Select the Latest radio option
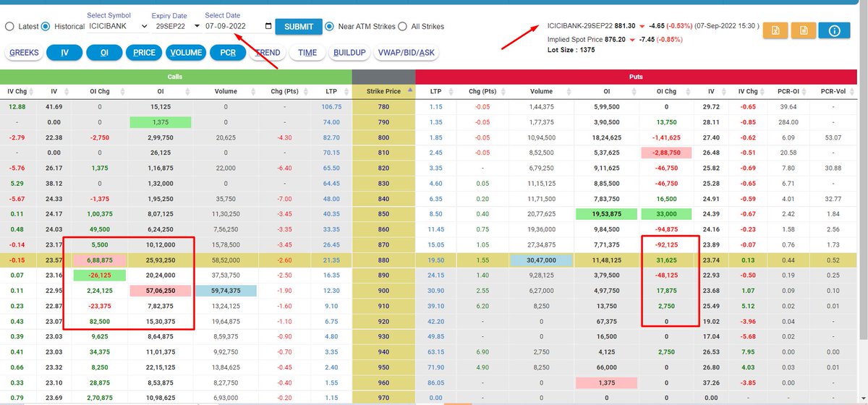The width and height of the screenshot is (868, 405). tap(9, 27)
